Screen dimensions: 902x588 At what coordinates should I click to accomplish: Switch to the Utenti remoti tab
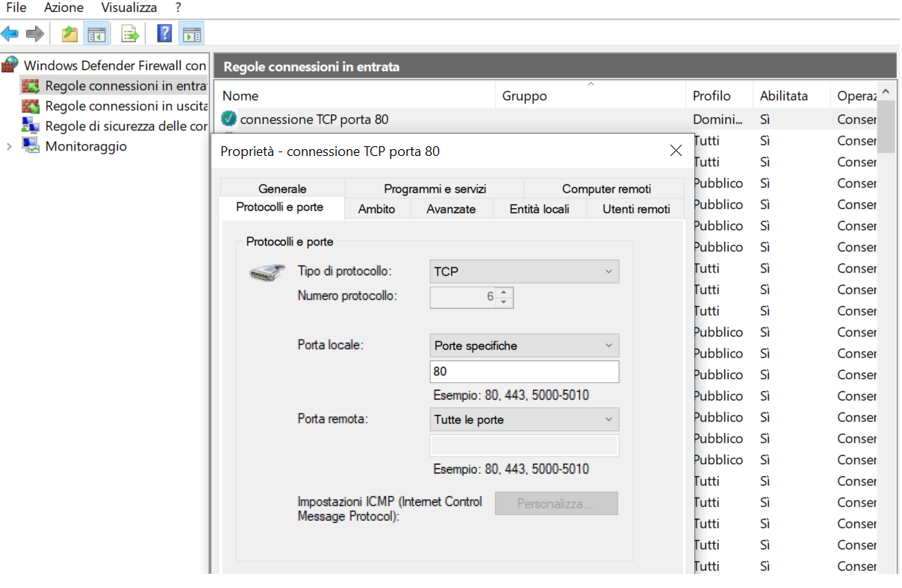coord(636,209)
